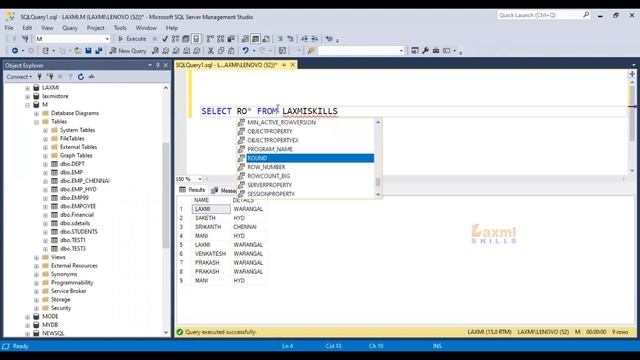
Task: Click the Increase Indent icon
Action: pyautogui.click(x=315, y=39)
